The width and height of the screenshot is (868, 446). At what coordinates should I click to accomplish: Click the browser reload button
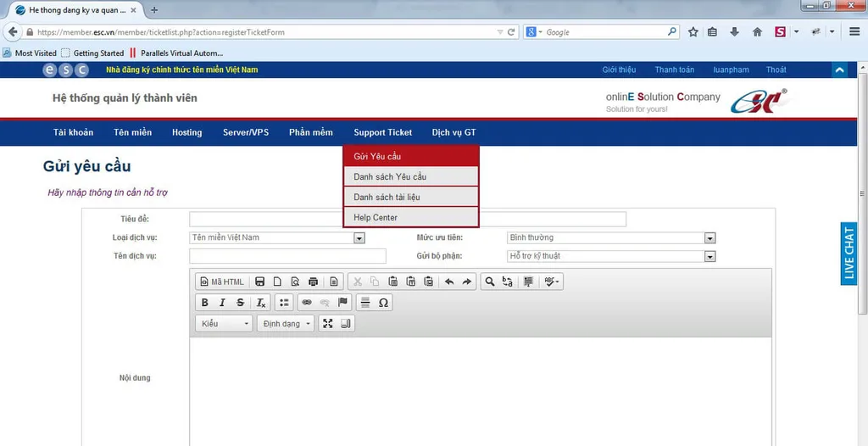point(511,32)
